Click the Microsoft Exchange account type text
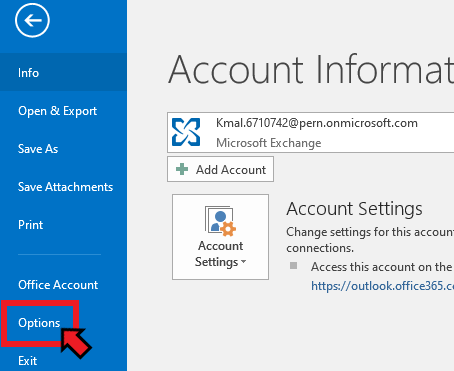The image size is (454, 371). [269, 143]
